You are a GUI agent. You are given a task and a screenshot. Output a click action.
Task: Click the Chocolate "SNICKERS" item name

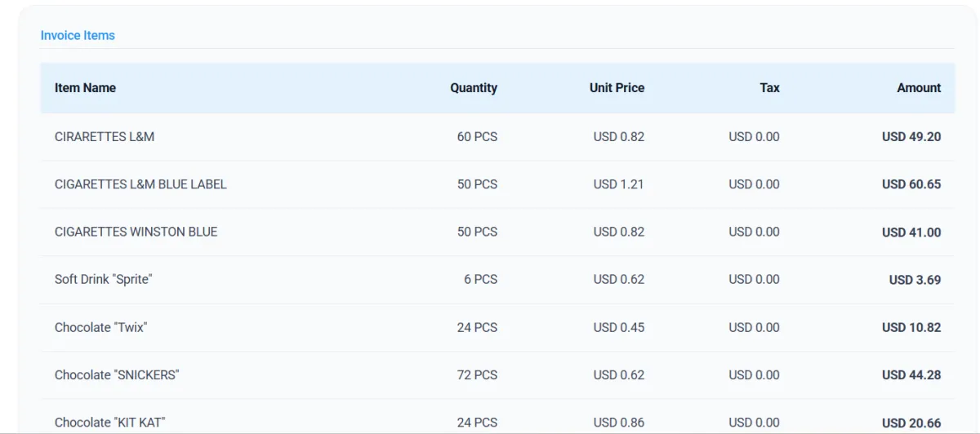117,374
